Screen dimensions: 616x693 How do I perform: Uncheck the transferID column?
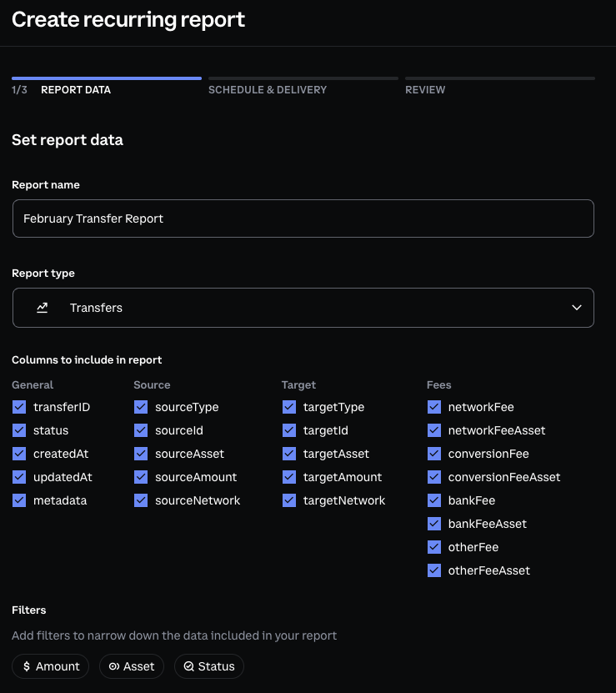[x=19, y=407]
